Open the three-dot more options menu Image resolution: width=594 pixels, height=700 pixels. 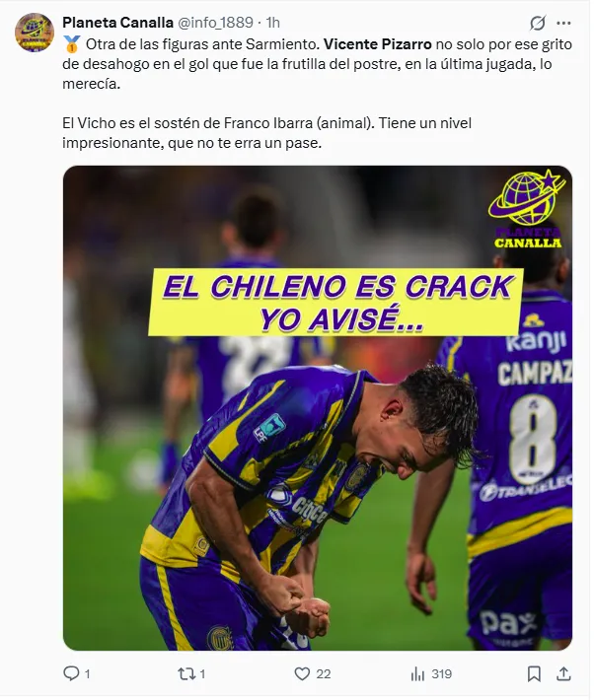pyautogui.click(x=563, y=23)
